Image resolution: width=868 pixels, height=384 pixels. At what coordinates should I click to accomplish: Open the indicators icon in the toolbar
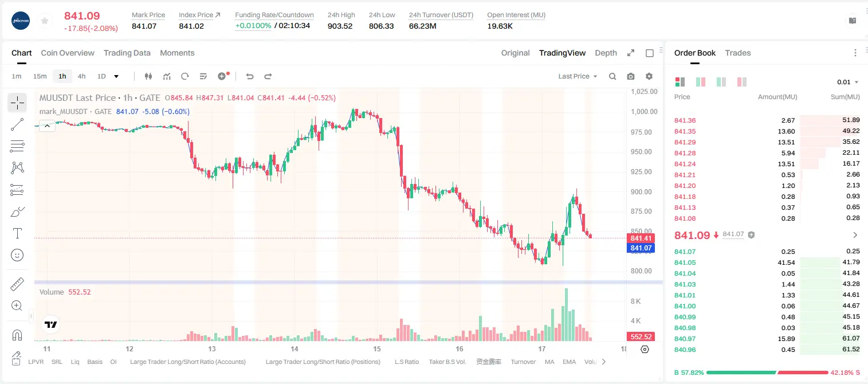coord(167,76)
